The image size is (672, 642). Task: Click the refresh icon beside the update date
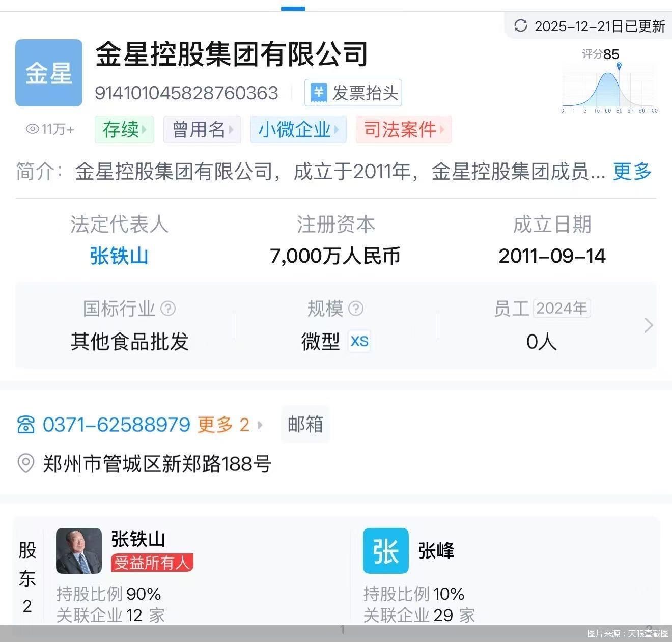(520, 26)
